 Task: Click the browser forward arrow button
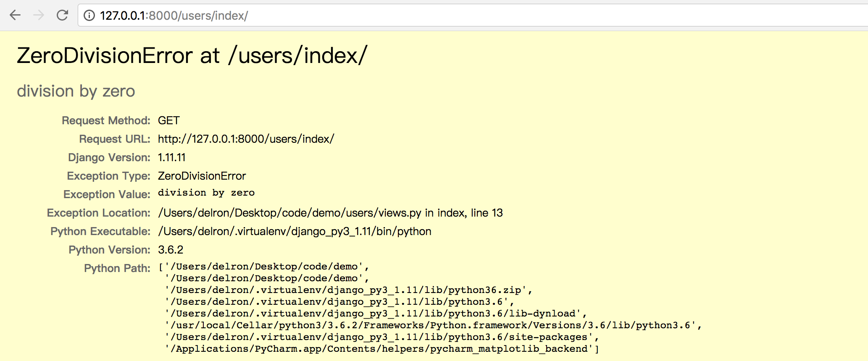point(39,16)
